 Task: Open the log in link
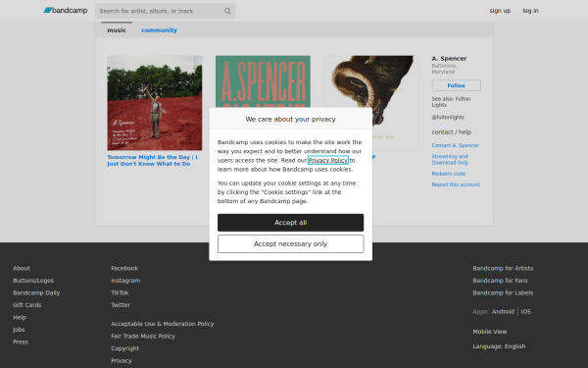click(x=530, y=11)
